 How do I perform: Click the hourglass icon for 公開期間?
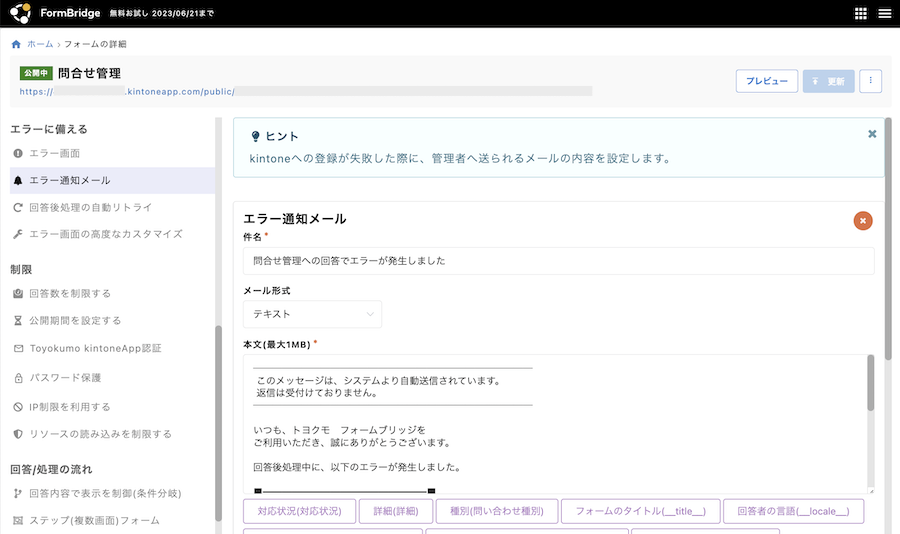point(18,320)
